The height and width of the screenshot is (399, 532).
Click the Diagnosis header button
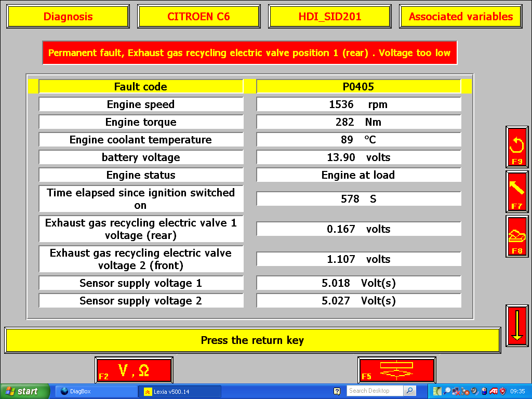click(68, 16)
